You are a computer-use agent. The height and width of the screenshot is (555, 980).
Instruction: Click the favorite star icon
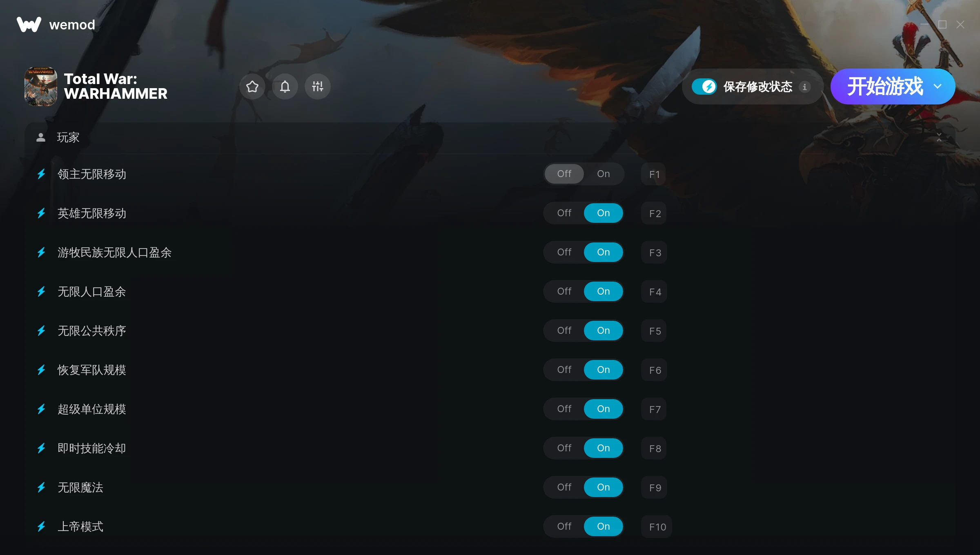pos(252,87)
